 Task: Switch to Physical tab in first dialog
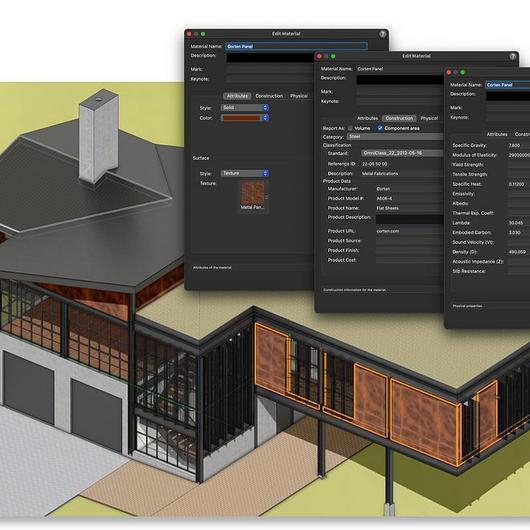[x=299, y=96]
